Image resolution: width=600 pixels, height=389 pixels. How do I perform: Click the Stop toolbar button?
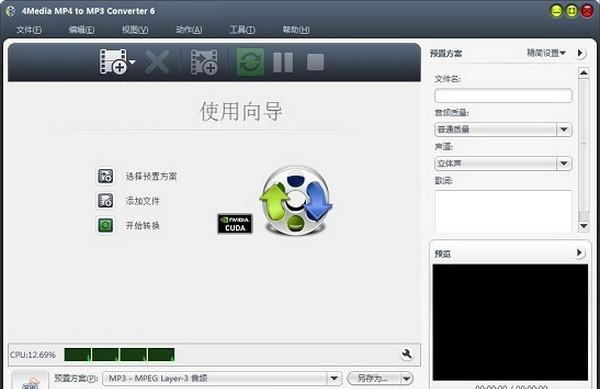315,62
